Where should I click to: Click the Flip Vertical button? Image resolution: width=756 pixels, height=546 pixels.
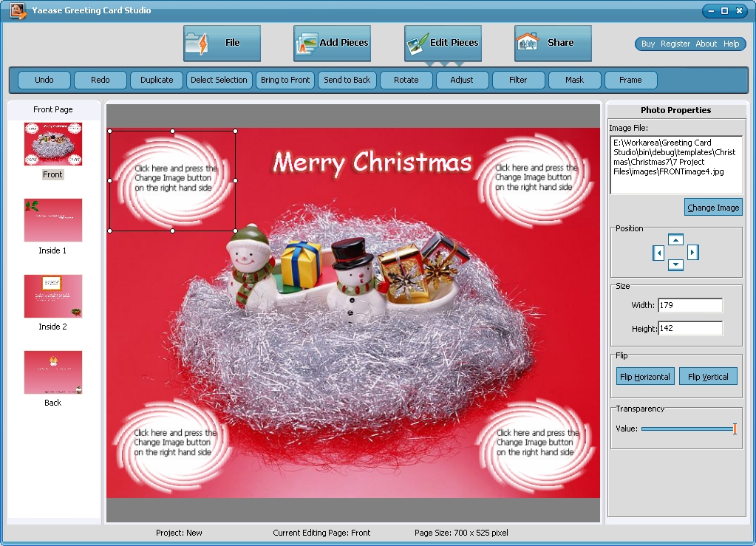tap(708, 376)
